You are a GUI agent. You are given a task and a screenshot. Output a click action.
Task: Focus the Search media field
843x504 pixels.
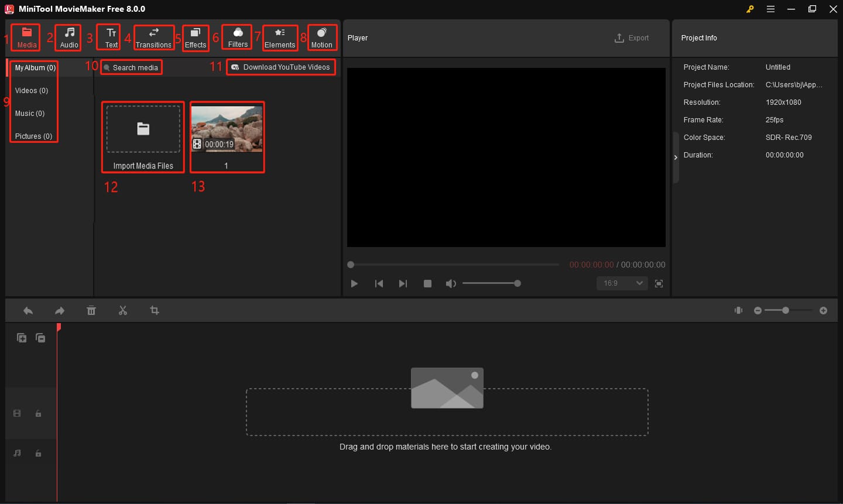[x=131, y=67]
